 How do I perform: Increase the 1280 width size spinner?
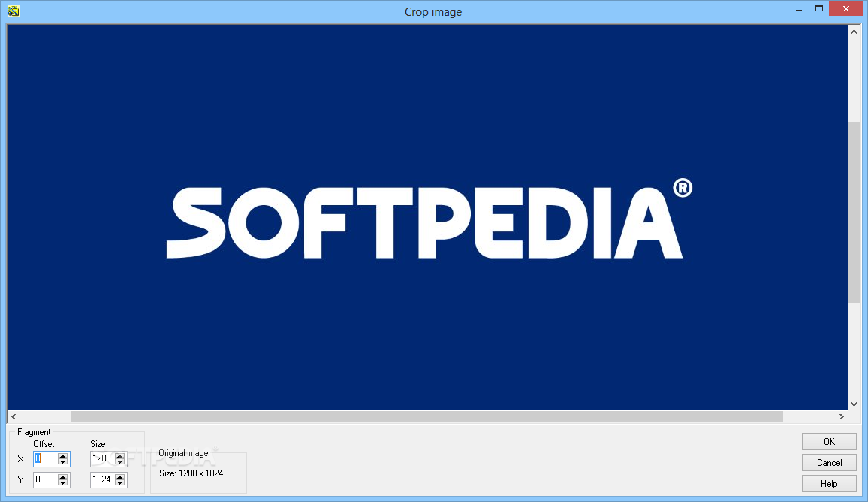click(119, 455)
